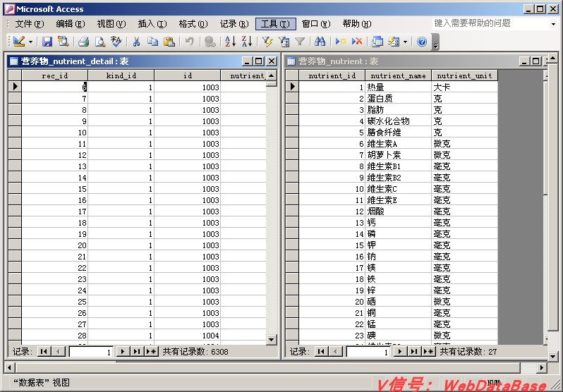
Task: Open the 视图(V) menu
Action: pyautogui.click(x=111, y=24)
